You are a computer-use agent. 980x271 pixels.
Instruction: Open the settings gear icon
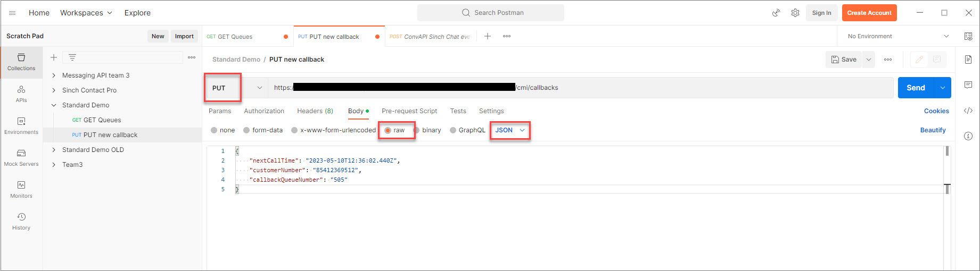(x=795, y=13)
